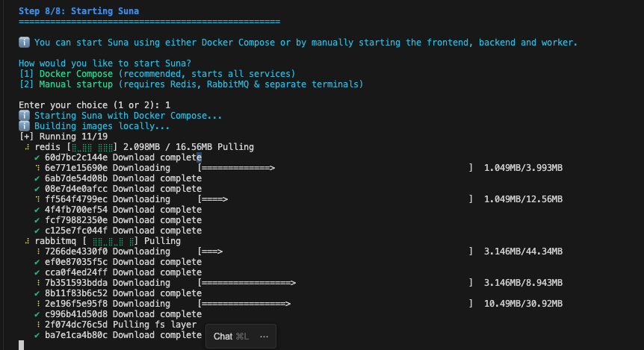The width and height of the screenshot is (644, 350).
Task: Click the info icon beside 'Building images locally'
Action: 24,126
